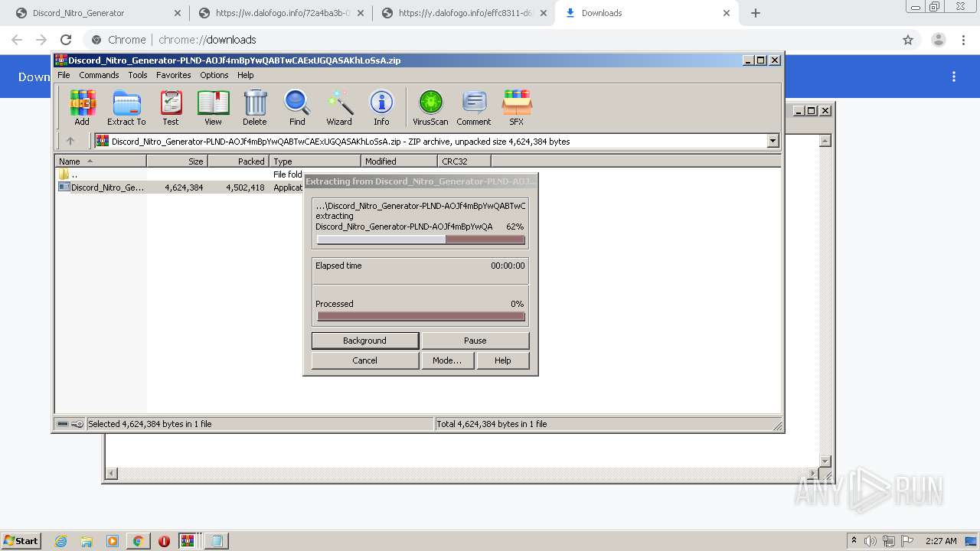Sort by the Size column header
The height and width of the screenshot is (551, 980).
pos(177,161)
